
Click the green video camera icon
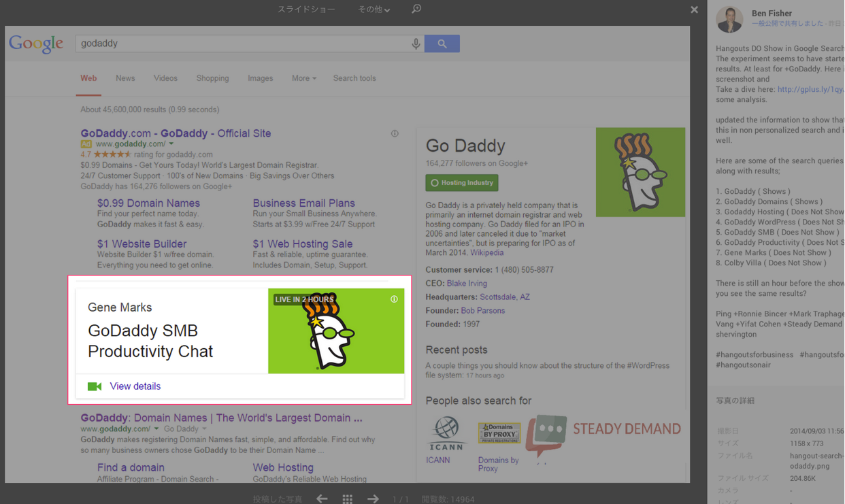click(95, 386)
